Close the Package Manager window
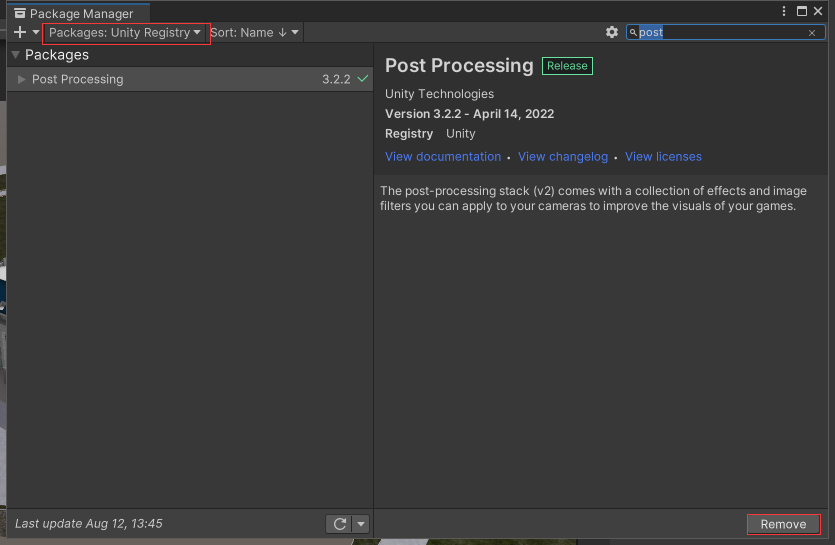 tap(818, 11)
